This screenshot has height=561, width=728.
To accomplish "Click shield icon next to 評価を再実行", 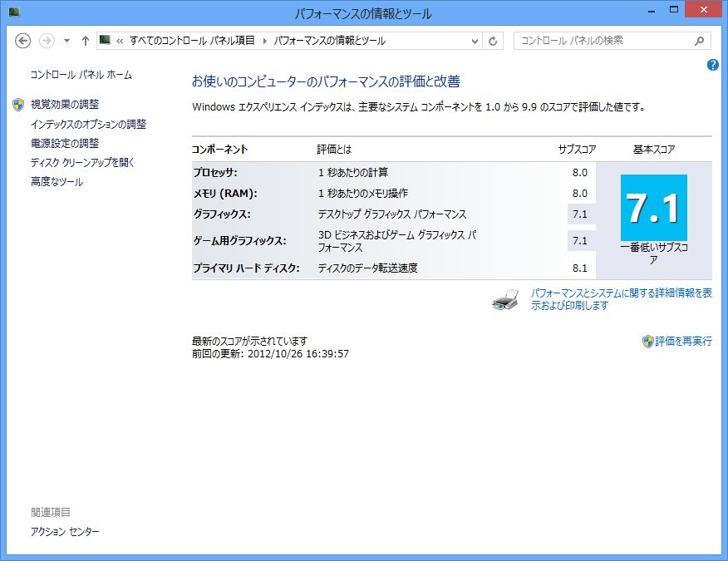I will point(647,342).
